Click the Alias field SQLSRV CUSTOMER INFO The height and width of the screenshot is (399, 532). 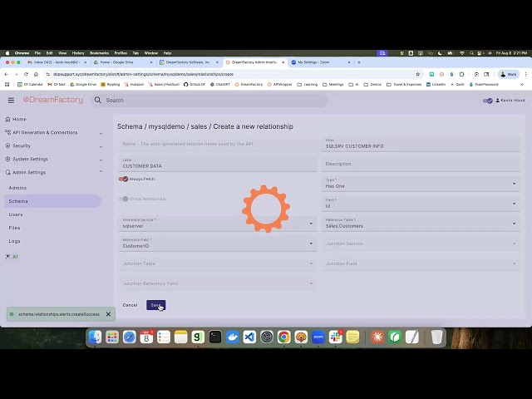[421, 144]
